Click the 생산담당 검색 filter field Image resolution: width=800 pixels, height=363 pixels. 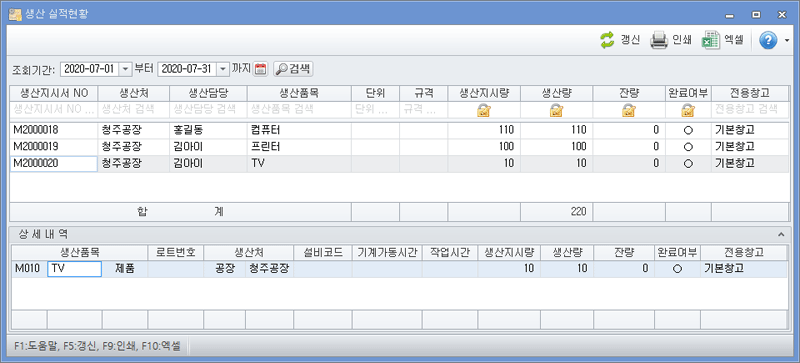(208, 109)
